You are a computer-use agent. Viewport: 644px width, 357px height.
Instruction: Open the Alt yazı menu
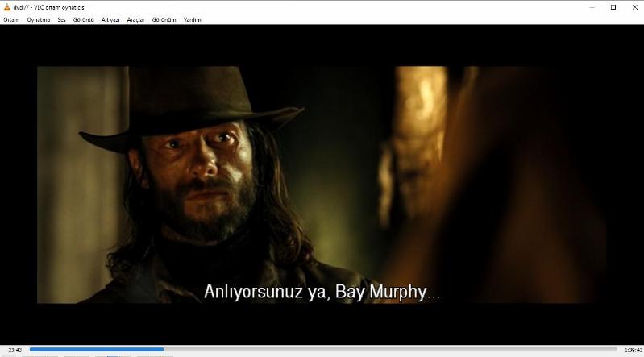click(x=110, y=19)
